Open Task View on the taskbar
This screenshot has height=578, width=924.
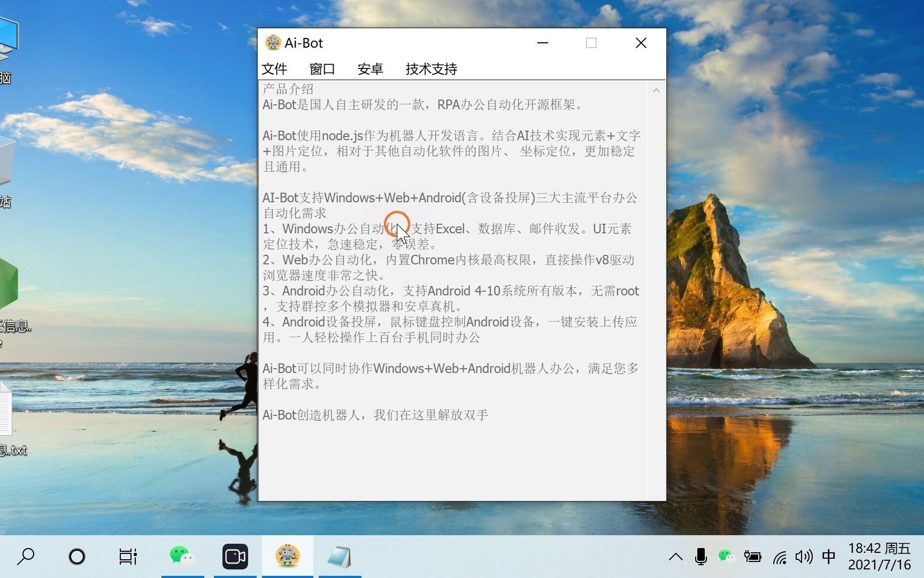click(x=128, y=557)
